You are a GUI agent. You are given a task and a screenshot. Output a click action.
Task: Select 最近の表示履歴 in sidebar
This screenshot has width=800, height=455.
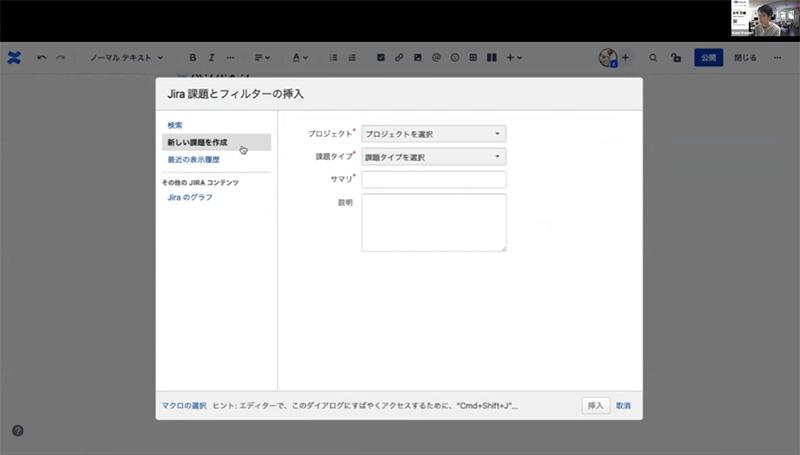click(193, 159)
